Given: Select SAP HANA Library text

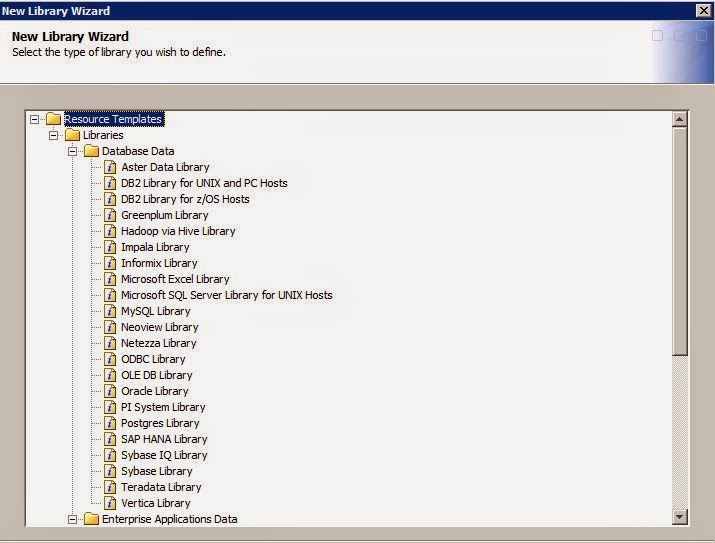Looking at the screenshot, I should tap(164, 439).
